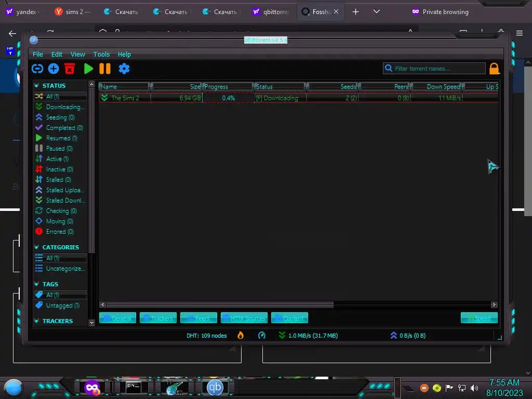This screenshot has height=399, width=532.
Task: Click the download speed arrows in status bar
Action: [282, 336]
